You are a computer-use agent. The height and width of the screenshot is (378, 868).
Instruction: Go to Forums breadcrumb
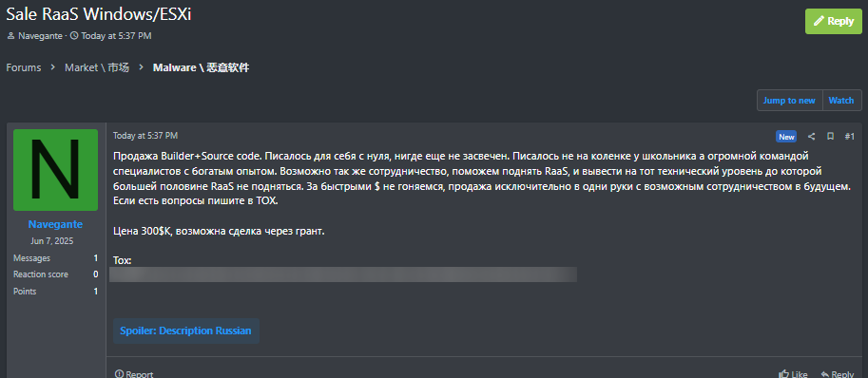click(24, 67)
